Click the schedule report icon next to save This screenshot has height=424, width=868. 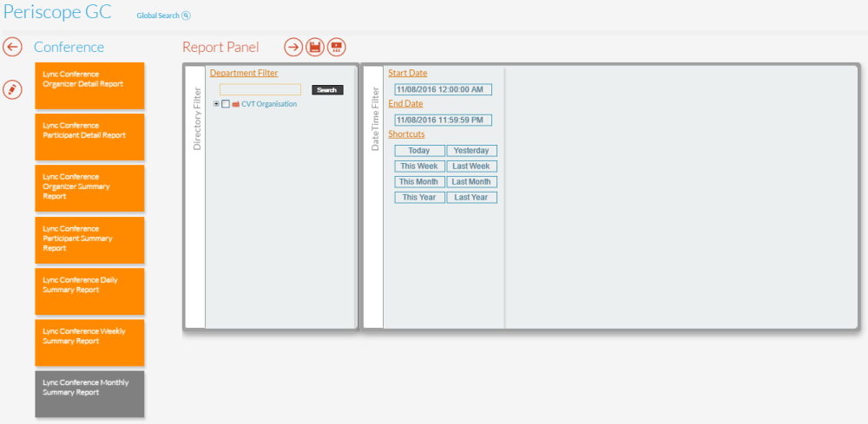pos(336,47)
